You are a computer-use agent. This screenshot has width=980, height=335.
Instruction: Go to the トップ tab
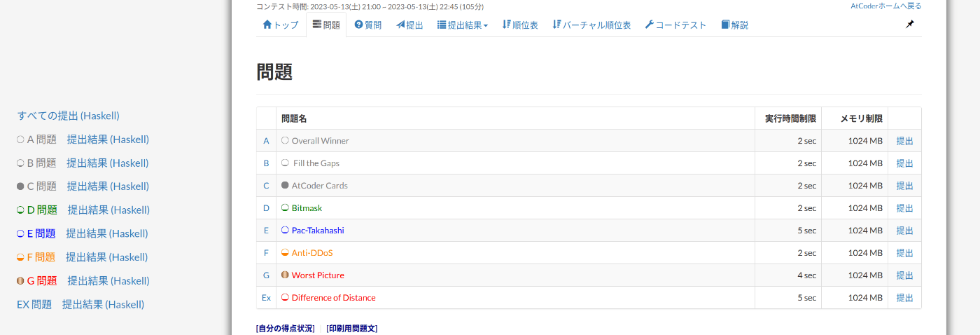point(281,25)
